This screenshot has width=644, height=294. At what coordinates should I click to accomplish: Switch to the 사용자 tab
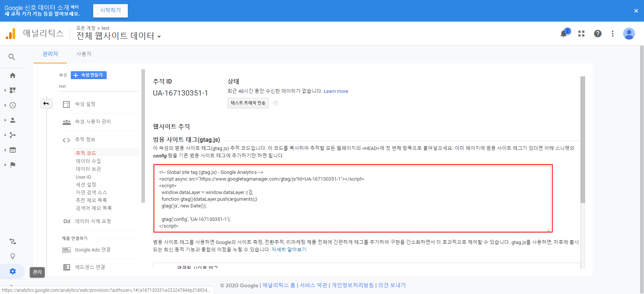[x=84, y=54]
